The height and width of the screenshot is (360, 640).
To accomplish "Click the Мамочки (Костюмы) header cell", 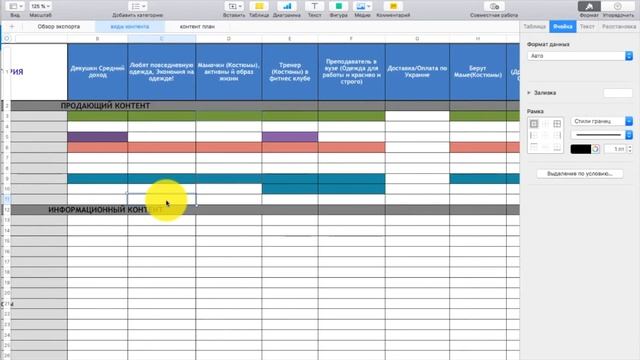I will [229, 72].
